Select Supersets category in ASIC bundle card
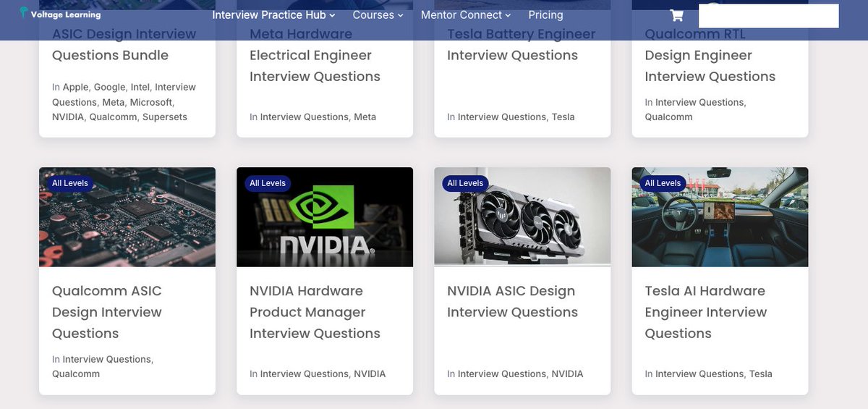Image resolution: width=868 pixels, height=409 pixels. click(x=165, y=117)
